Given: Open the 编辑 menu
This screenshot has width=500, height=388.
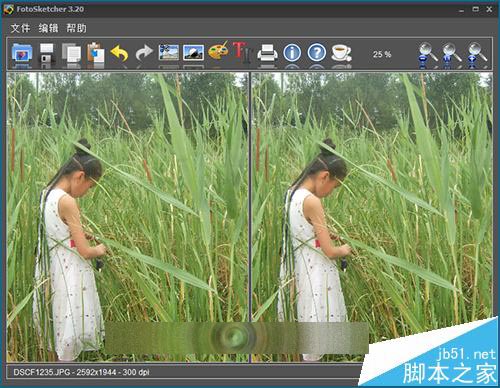Looking at the screenshot, I should click(x=48, y=28).
